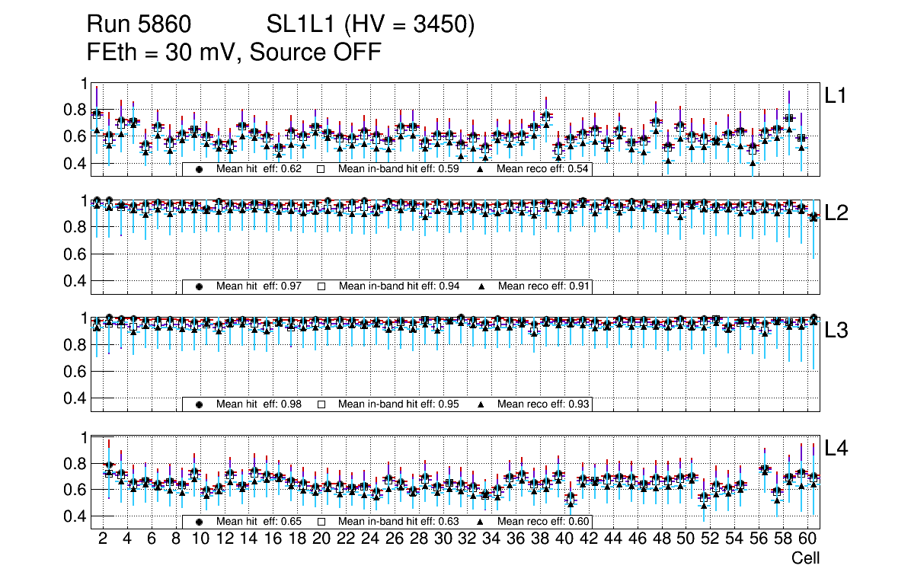Click the filled circle legend marker in L4 panel
This screenshot has width=911, height=588.
(x=200, y=522)
